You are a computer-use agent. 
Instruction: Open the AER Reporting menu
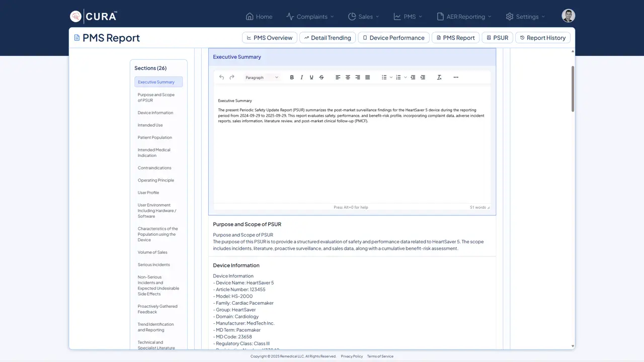[464, 17]
